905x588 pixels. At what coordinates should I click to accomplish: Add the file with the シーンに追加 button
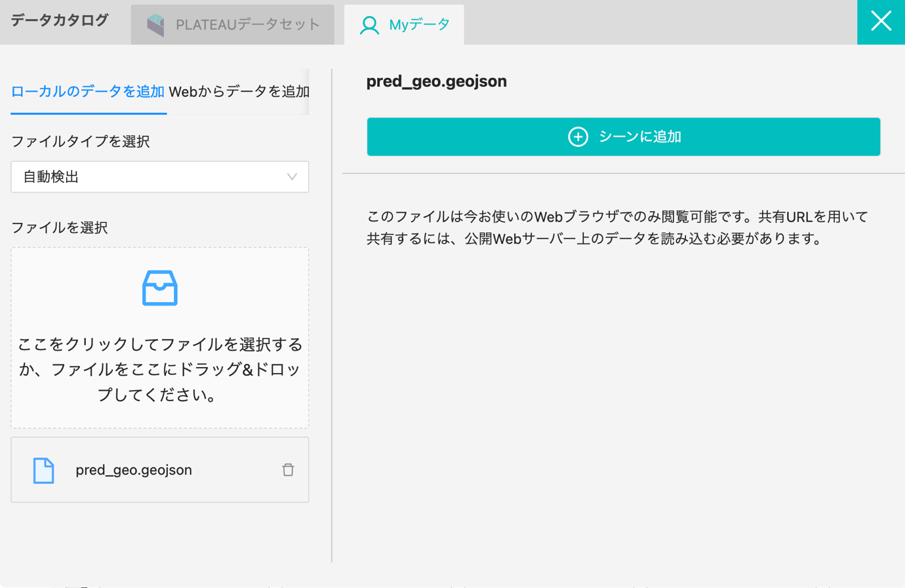coord(624,136)
